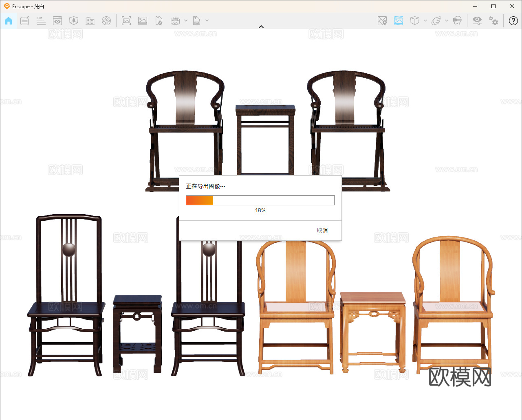The image size is (522, 420).
Task: Open the view management window icon
Action: pos(57,21)
